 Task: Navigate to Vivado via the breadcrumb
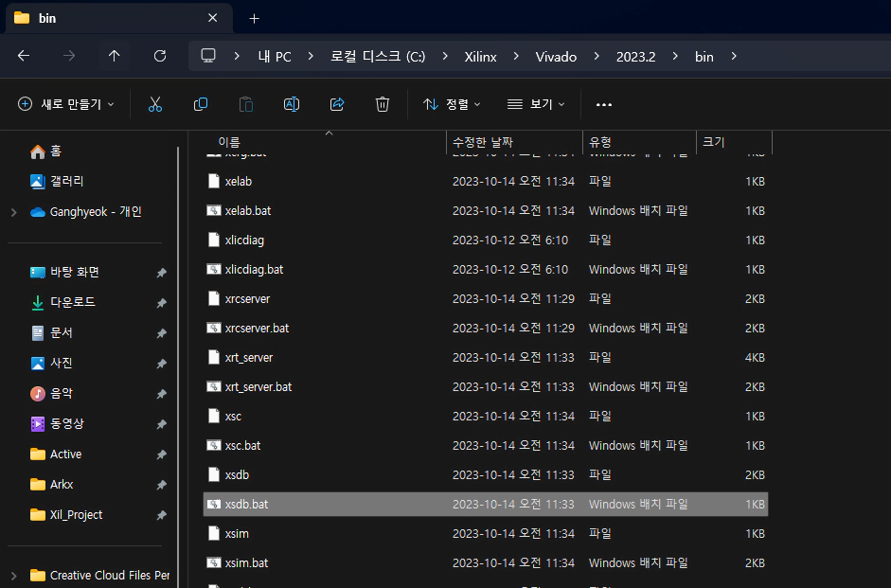[x=556, y=56]
